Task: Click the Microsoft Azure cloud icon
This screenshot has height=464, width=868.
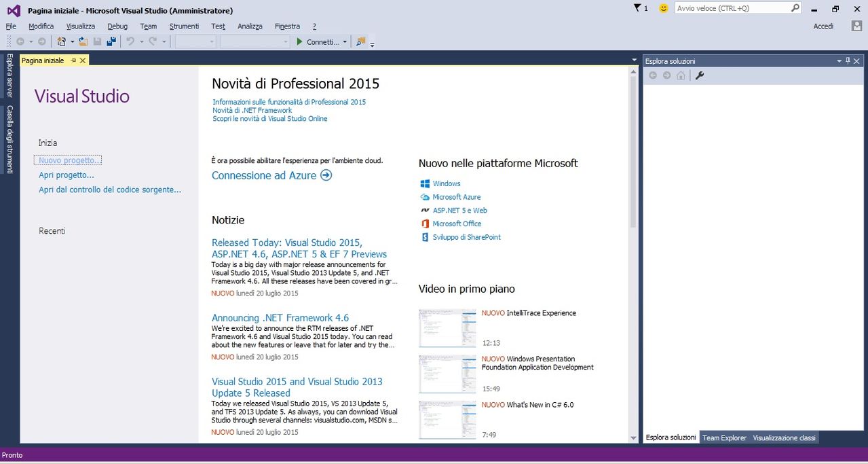Action: pyautogui.click(x=425, y=197)
